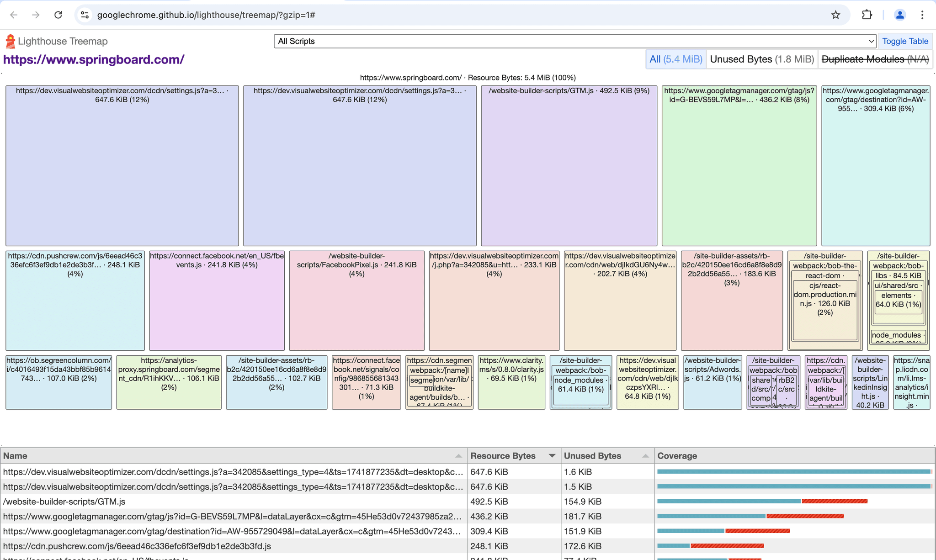Screen dimensions: 936x560
Task: Click the gtag/destination AW-955729049 table row
Action: point(234,531)
